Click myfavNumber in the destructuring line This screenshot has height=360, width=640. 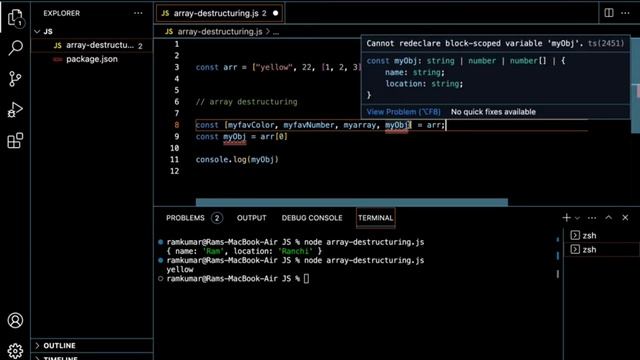(309, 125)
